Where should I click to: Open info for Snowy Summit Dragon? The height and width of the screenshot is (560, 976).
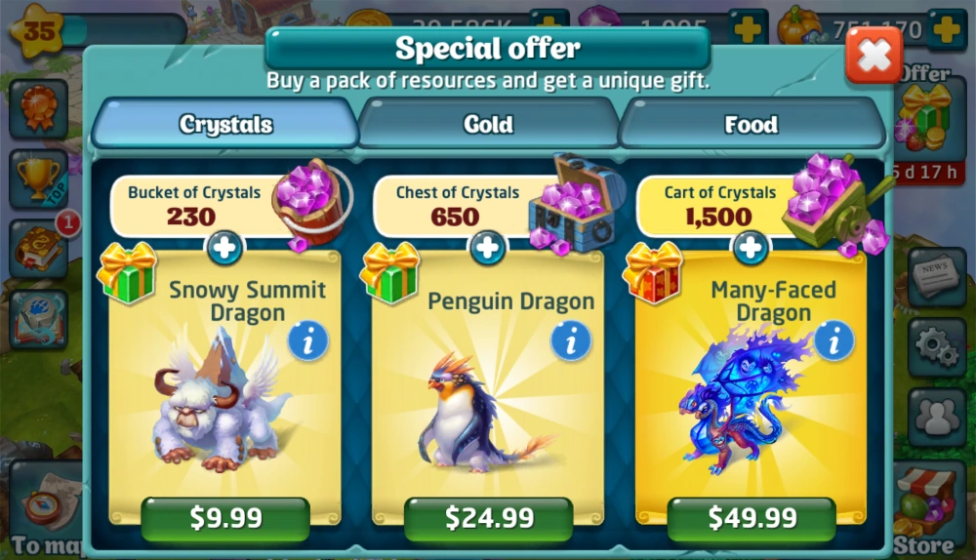(307, 341)
